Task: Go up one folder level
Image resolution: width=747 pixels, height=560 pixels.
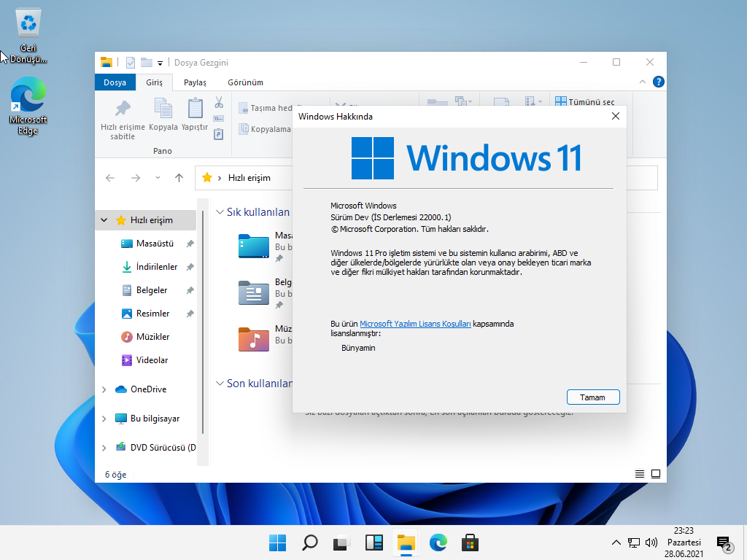Action: pyautogui.click(x=179, y=178)
